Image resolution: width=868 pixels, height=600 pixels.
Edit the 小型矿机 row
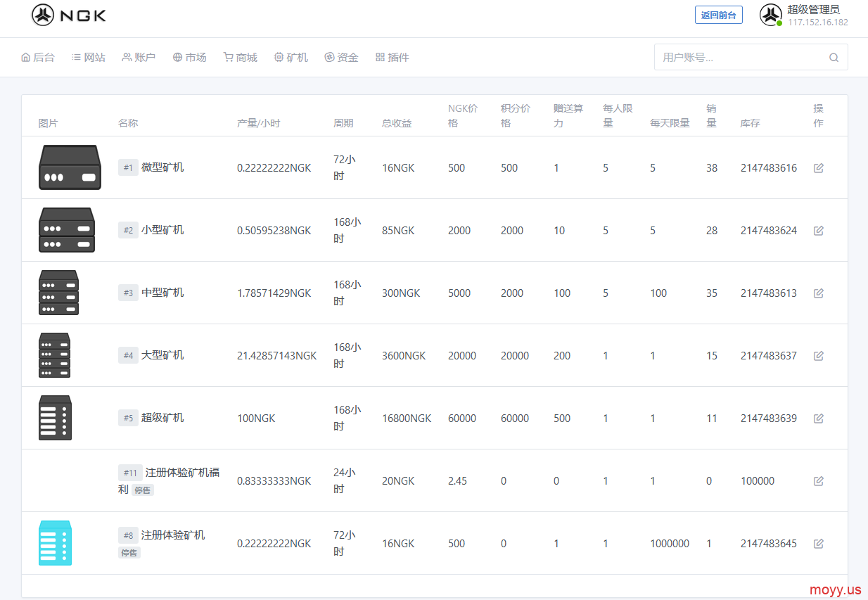coord(819,231)
